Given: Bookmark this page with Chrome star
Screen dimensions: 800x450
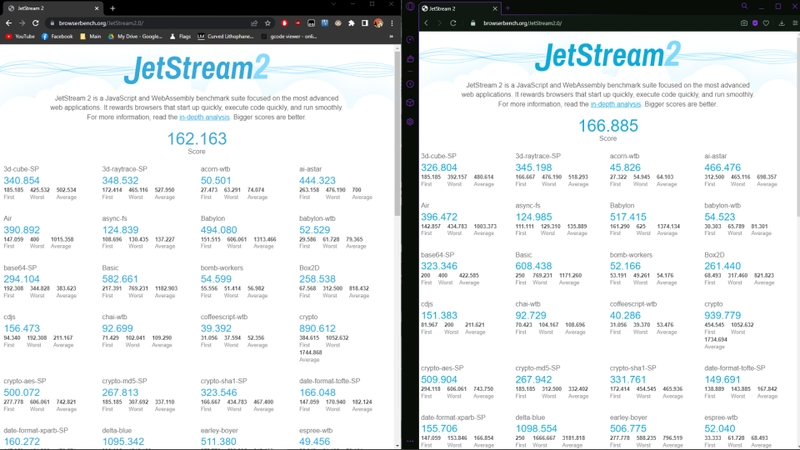Looking at the screenshot, I should pyautogui.click(x=267, y=23).
